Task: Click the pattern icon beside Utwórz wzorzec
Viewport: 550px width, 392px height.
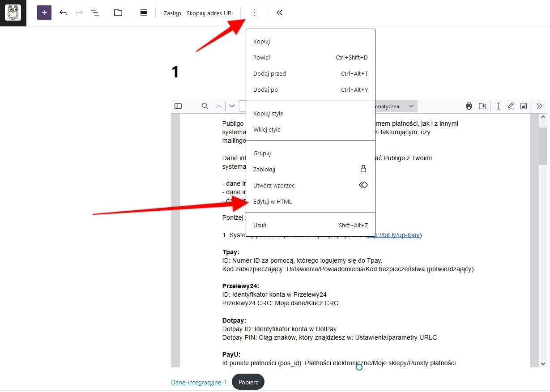Action: click(363, 185)
